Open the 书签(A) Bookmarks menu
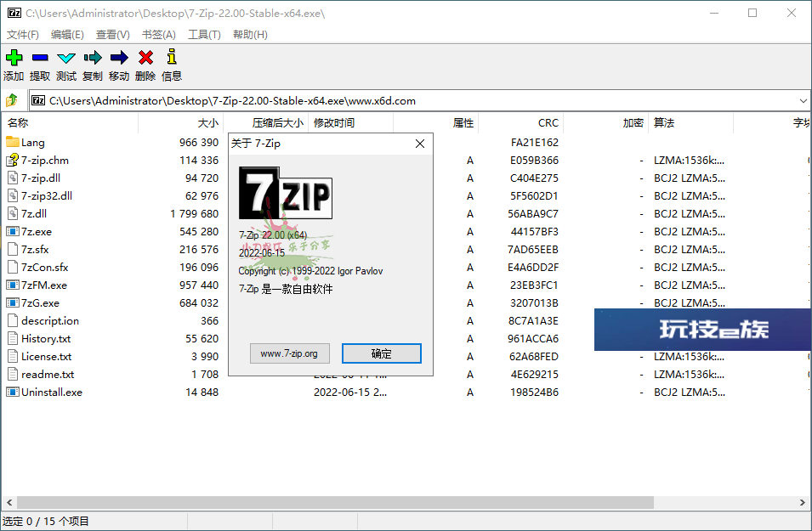 click(x=158, y=35)
